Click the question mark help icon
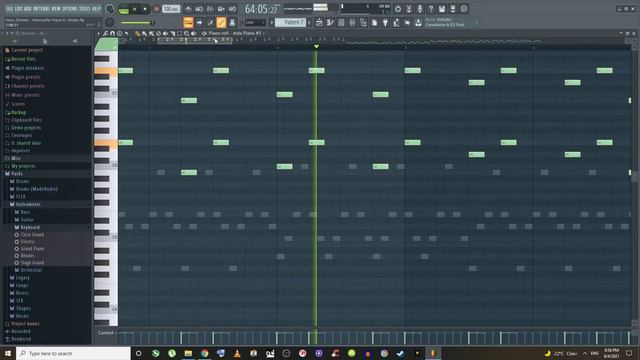 click(431, 9)
